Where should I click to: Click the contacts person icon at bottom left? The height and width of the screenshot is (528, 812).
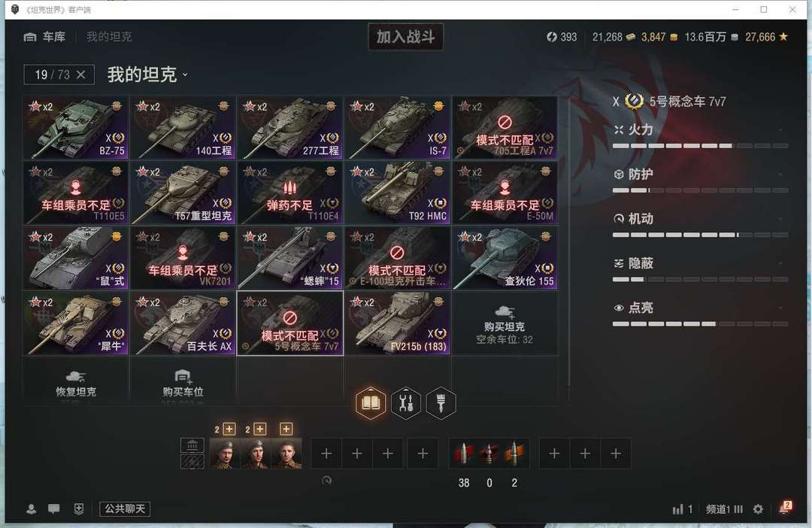(x=31, y=509)
